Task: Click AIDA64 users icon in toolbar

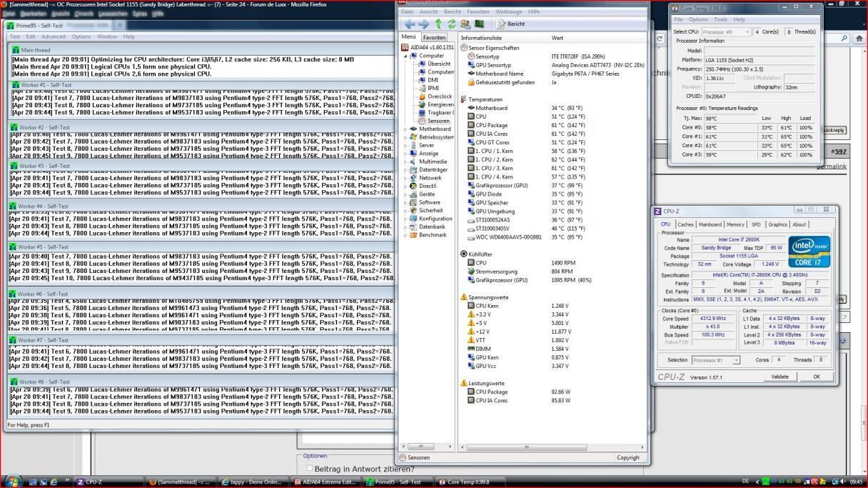Action: (x=465, y=24)
